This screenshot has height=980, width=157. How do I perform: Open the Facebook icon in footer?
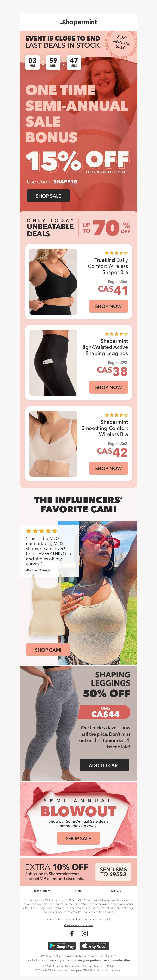click(x=72, y=933)
